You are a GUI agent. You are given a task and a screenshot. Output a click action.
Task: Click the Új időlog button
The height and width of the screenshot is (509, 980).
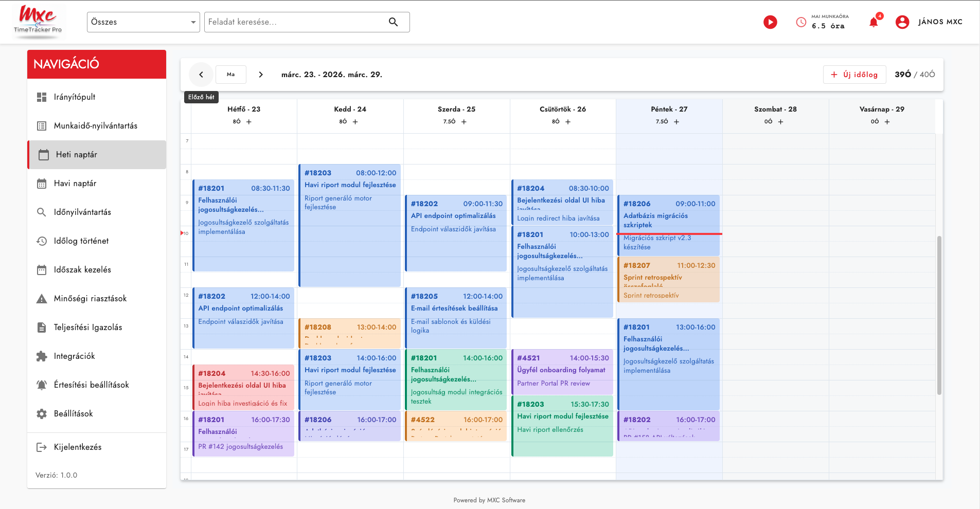[x=854, y=75]
